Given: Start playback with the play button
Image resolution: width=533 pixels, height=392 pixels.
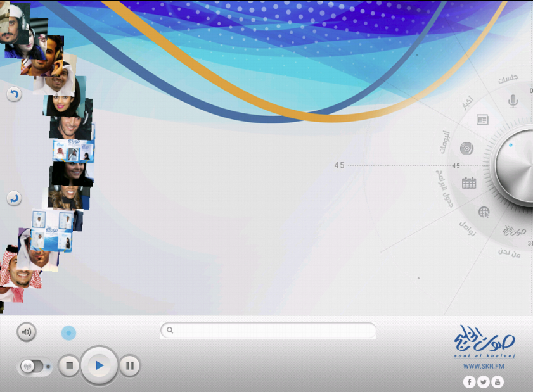Looking at the screenshot, I should coord(99,365).
